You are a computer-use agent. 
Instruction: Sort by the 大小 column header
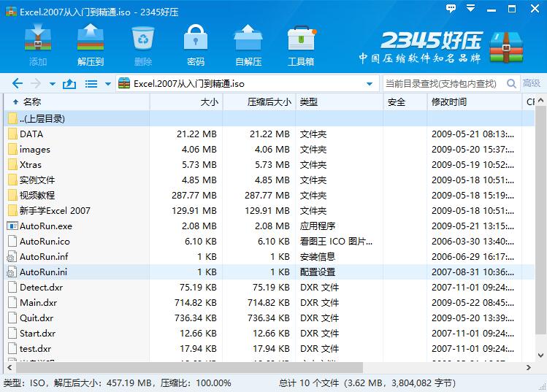(187, 102)
